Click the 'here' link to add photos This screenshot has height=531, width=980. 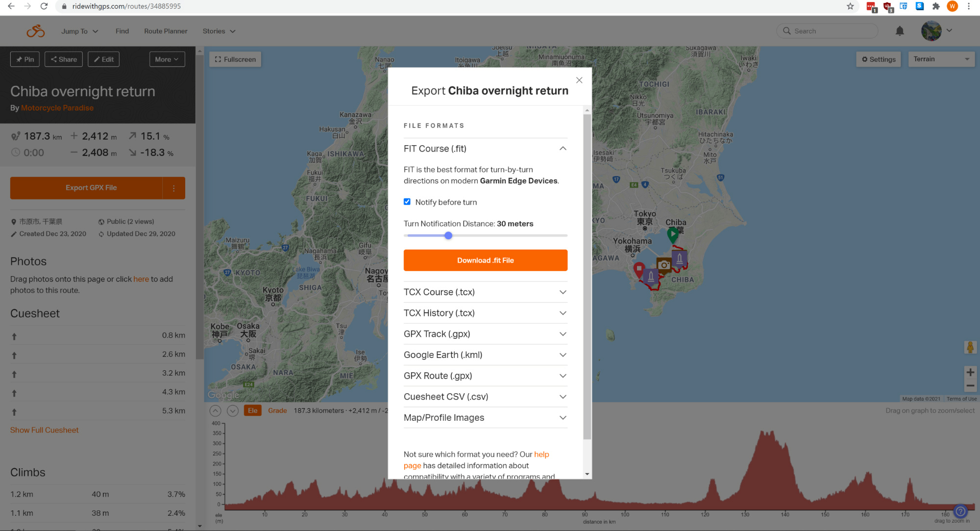click(141, 279)
